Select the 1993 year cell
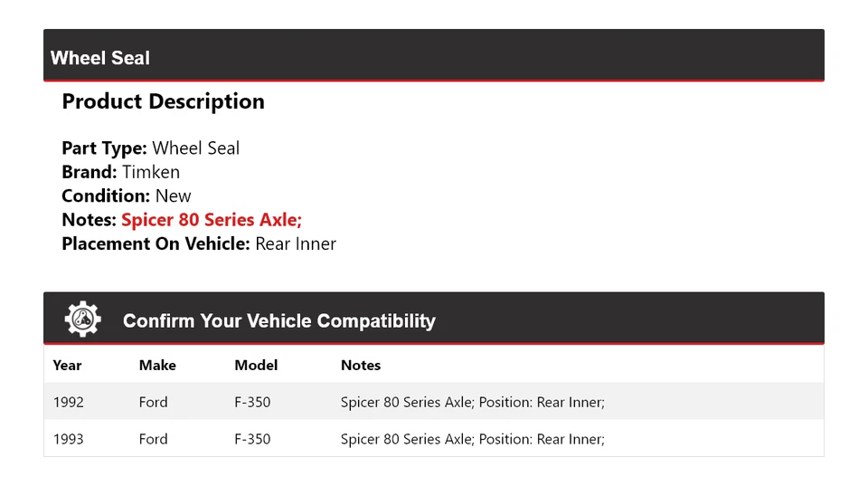 (x=69, y=439)
